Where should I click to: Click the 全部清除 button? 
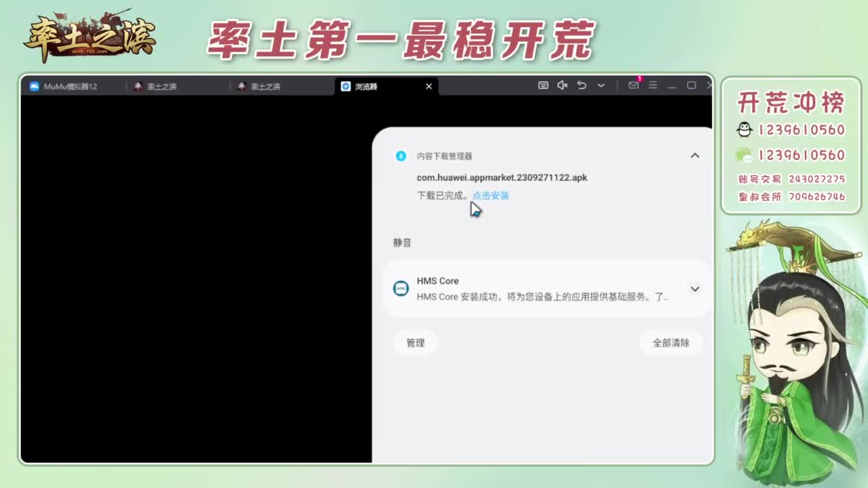tap(671, 343)
